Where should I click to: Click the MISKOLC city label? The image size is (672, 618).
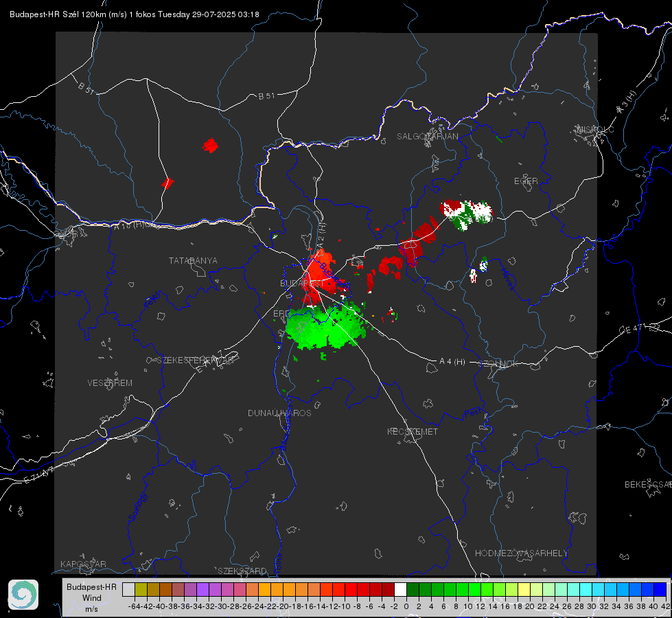pyautogui.click(x=595, y=129)
